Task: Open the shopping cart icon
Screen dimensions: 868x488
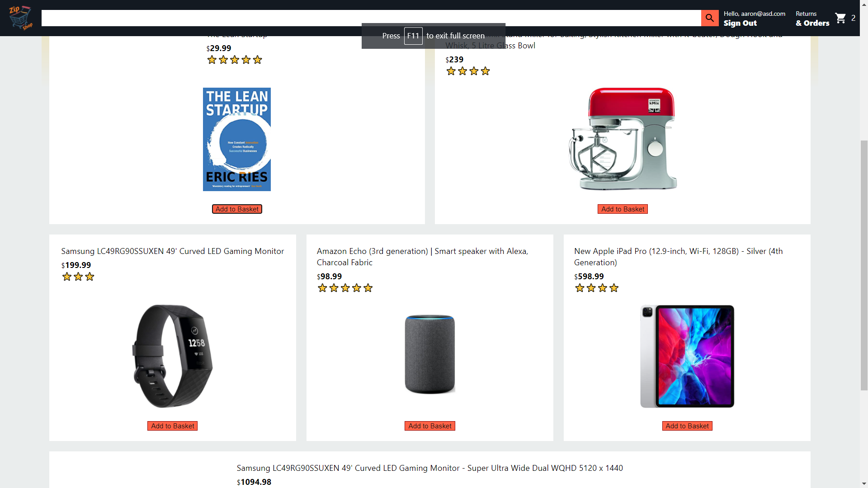Action: click(x=840, y=18)
